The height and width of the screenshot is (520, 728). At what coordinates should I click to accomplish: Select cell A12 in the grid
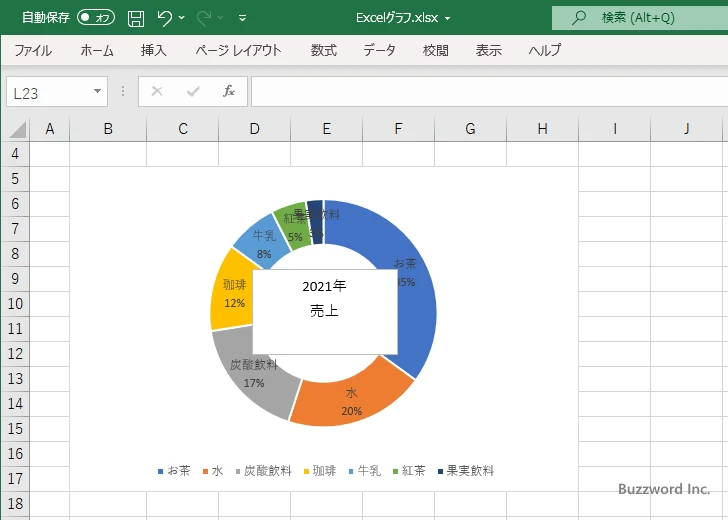pos(50,354)
